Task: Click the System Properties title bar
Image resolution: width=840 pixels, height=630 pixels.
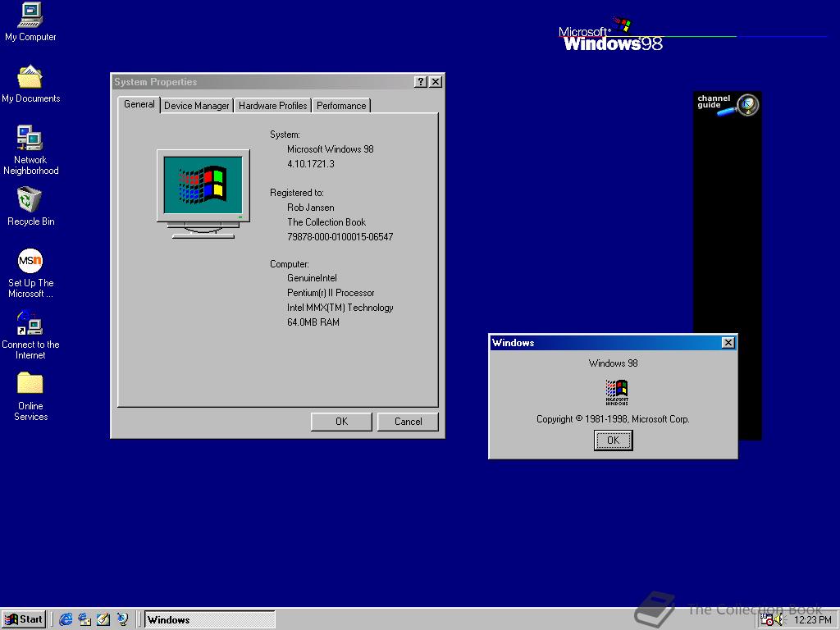Action: [x=262, y=81]
